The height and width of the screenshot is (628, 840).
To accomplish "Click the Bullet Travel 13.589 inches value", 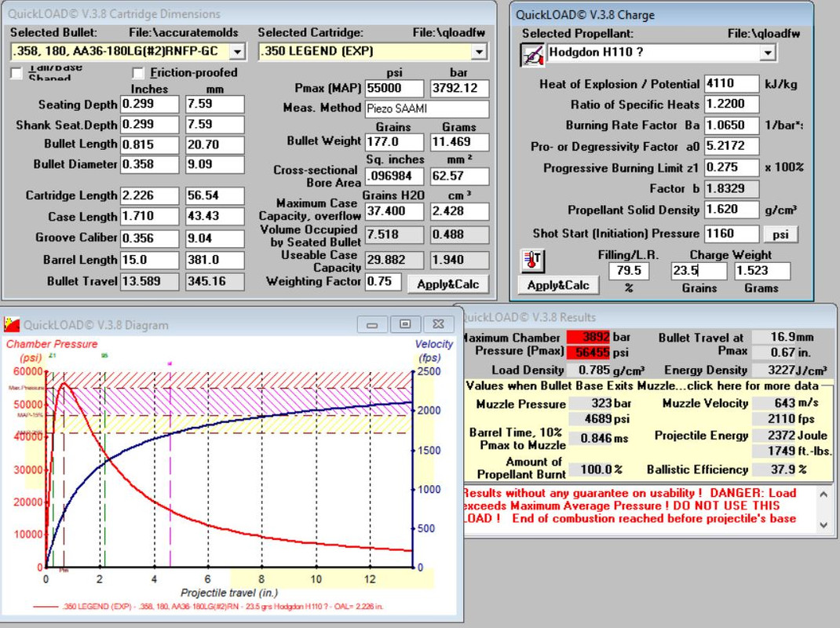I will 149,281.
